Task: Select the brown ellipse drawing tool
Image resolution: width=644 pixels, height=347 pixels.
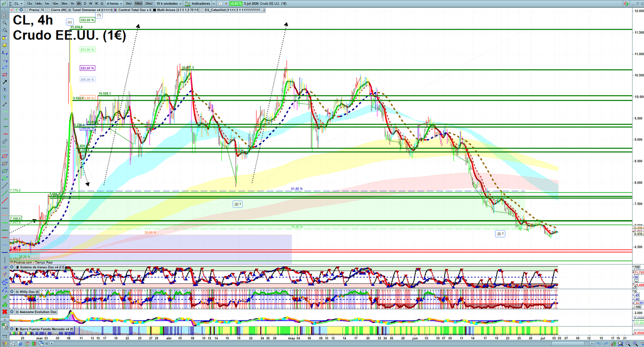Action: point(4,163)
